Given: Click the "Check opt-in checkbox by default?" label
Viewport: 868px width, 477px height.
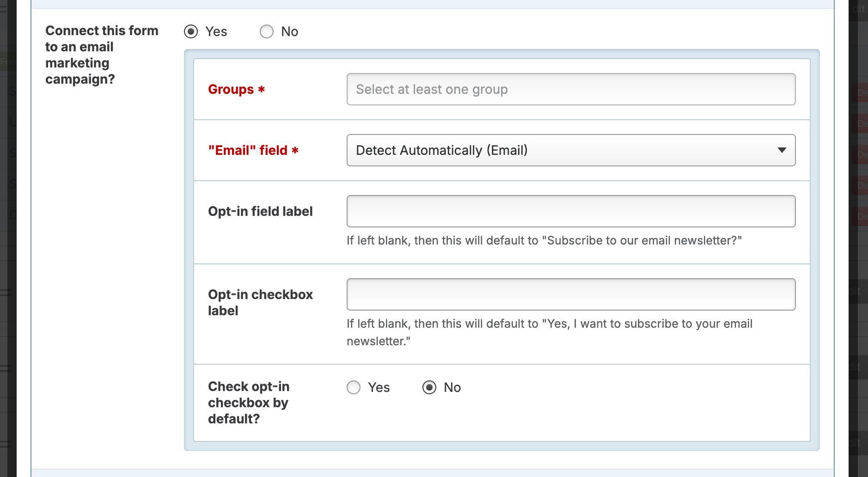Looking at the screenshot, I should click(249, 403).
